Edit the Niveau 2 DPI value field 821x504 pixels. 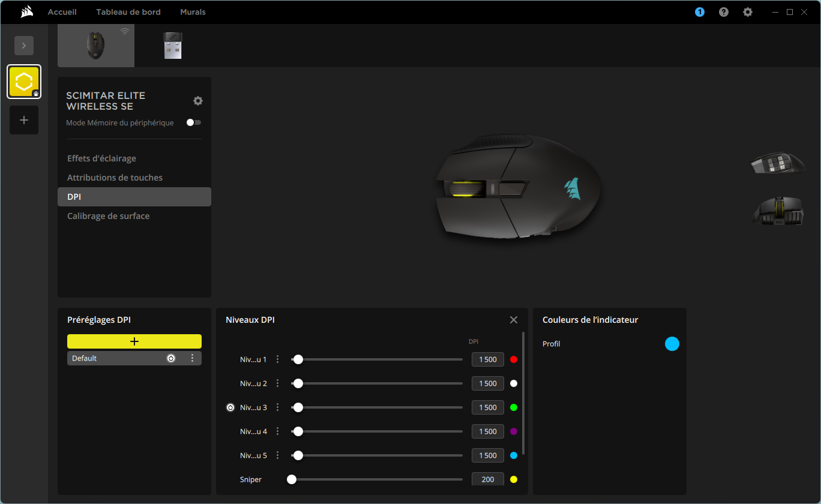click(x=488, y=383)
